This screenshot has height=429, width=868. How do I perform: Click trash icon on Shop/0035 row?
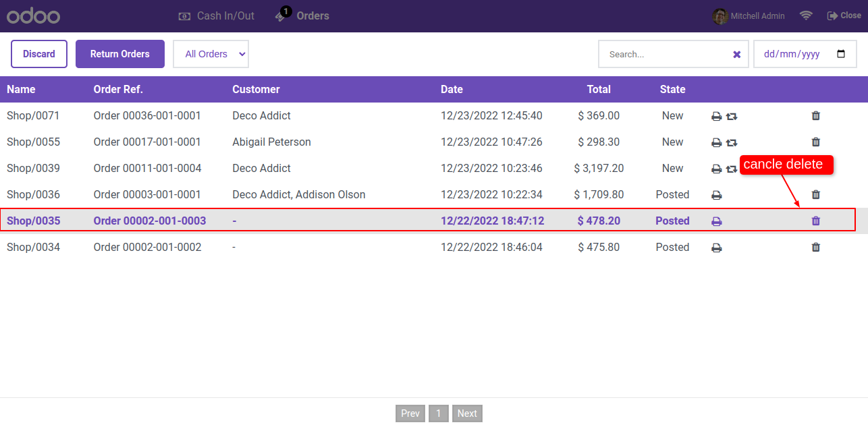[x=815, y=221]
